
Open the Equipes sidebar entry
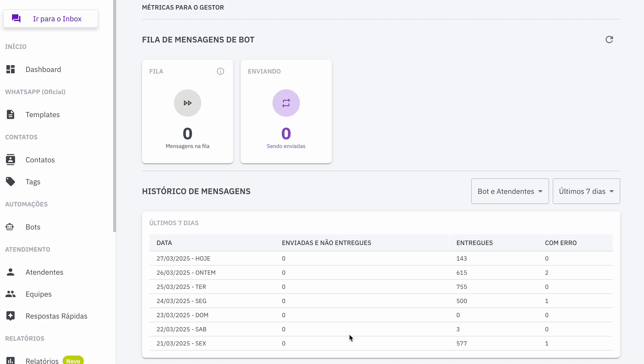39,294
